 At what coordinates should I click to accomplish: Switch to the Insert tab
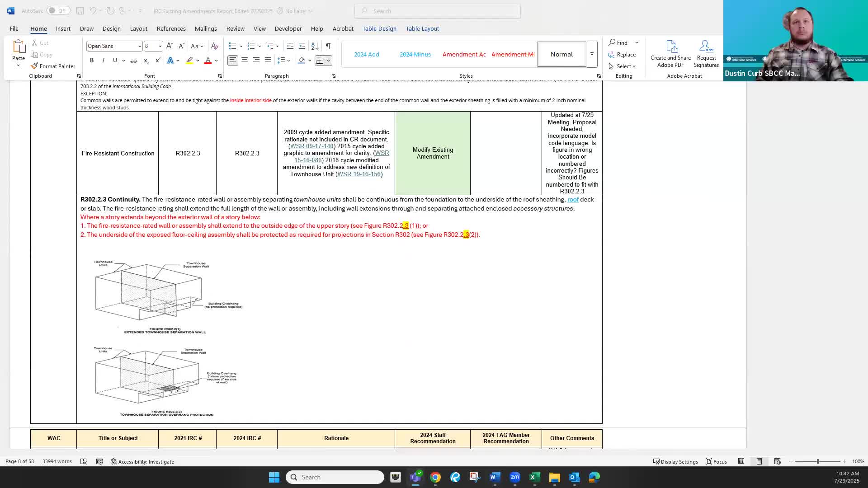click(x=63, y=28)
